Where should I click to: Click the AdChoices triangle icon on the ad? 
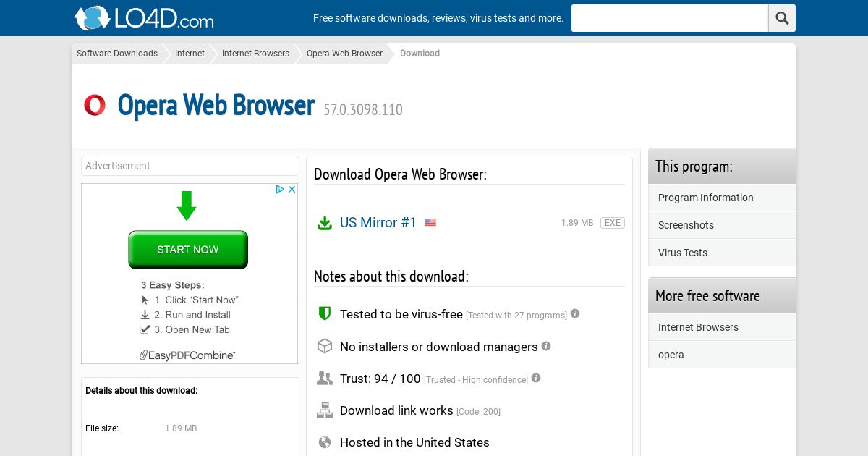pos(280,189)
